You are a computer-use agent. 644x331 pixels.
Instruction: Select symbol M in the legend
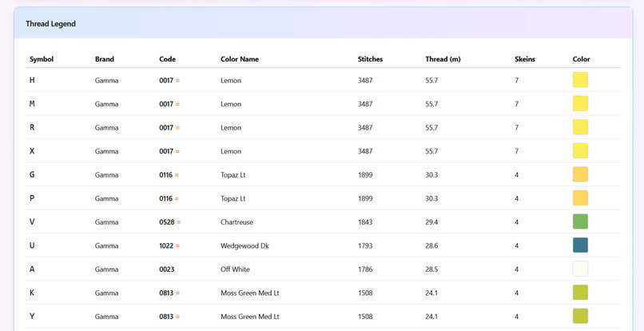point(32,104)
